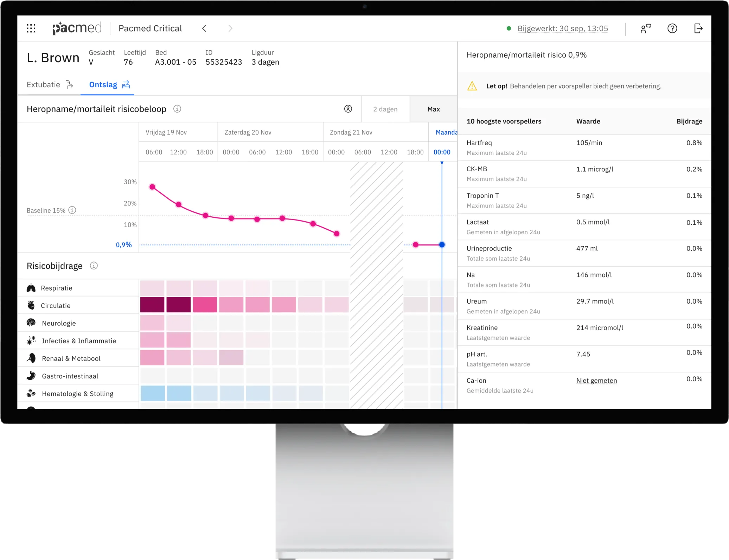Click the logout icon in header

698,28
